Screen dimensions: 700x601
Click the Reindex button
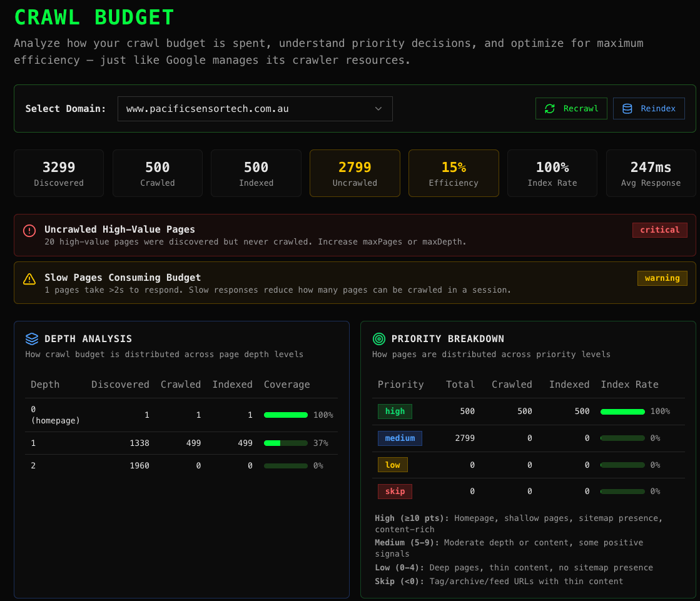click(x=649, y=108)
